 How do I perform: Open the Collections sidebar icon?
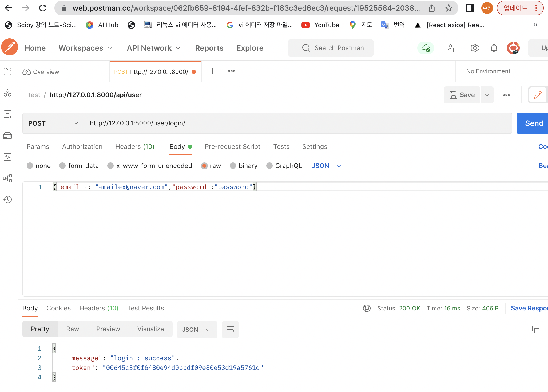pyautogui.click(x=7, y=71)
